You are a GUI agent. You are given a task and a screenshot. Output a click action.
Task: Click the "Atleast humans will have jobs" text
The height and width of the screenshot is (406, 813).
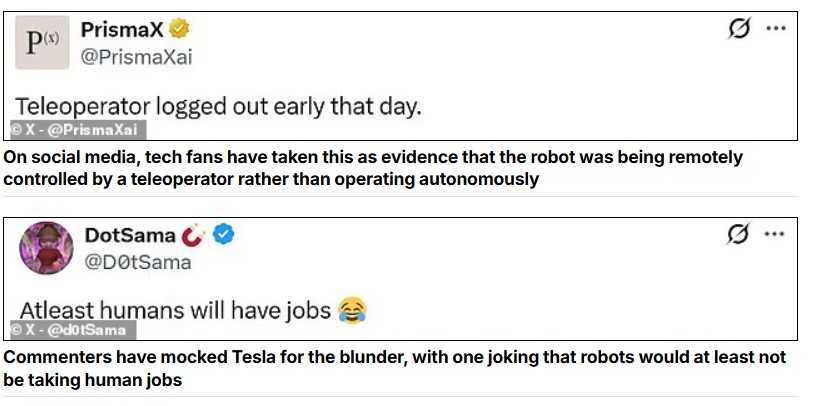pyautogui.click(x=175, y=310)
